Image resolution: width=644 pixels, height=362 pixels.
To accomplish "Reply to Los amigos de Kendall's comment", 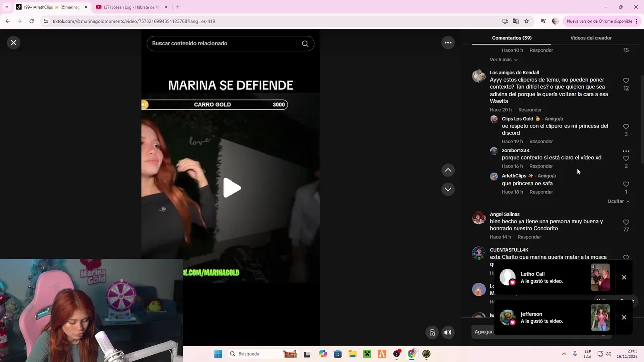I will click(530, 110).
